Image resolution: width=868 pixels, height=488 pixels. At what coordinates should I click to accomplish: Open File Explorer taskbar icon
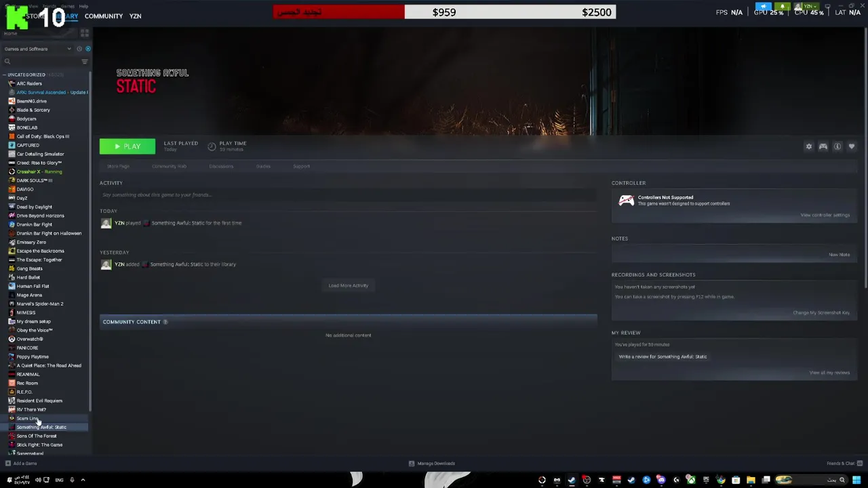751,480
